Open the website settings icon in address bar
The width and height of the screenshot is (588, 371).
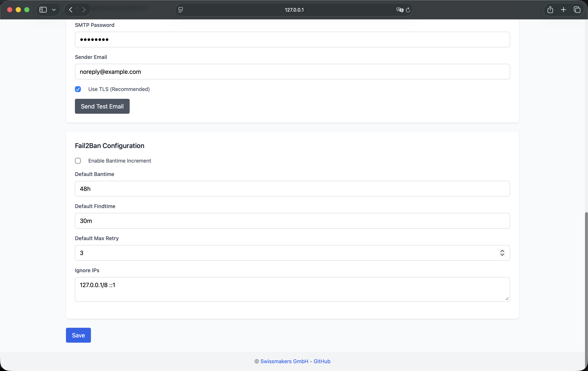tap(181, 10)
